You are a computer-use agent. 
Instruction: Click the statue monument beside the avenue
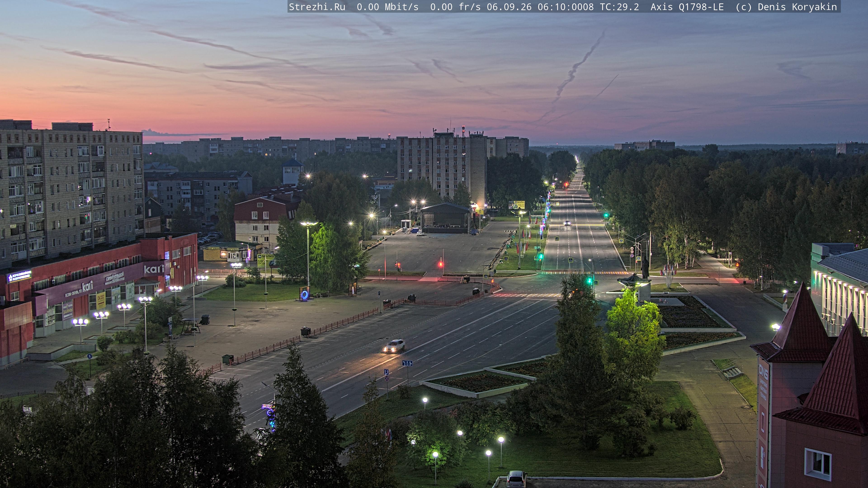(645, 268)
